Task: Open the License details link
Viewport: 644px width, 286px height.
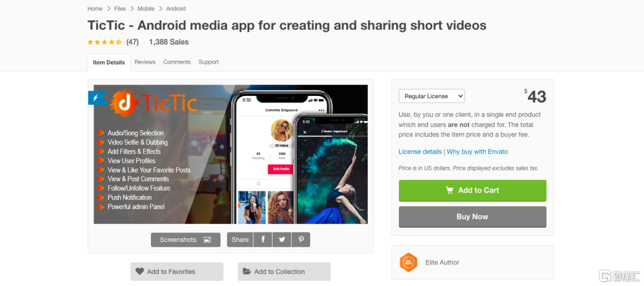Action: click(420, 152)
